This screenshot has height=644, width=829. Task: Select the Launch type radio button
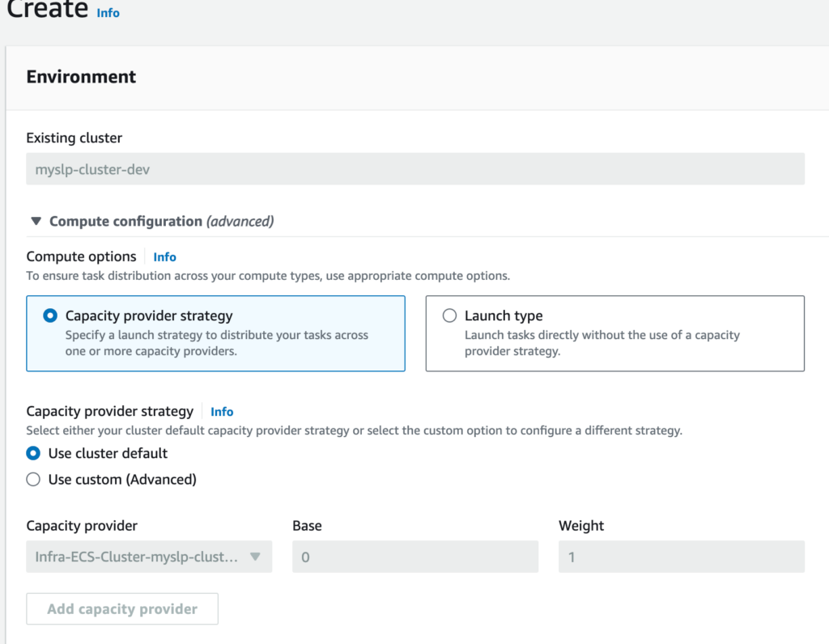tap(449, 316)
